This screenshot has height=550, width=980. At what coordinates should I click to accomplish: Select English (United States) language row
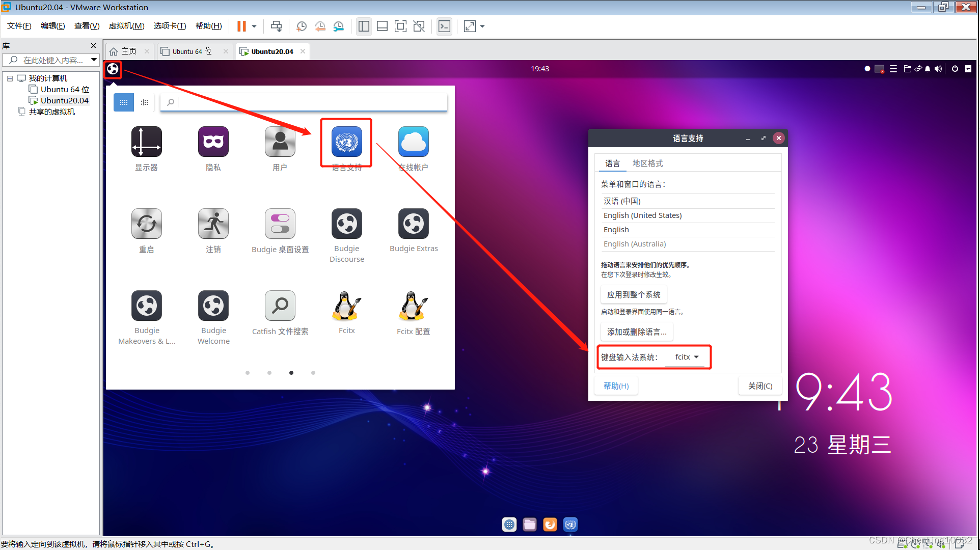[x=688, y=215]
